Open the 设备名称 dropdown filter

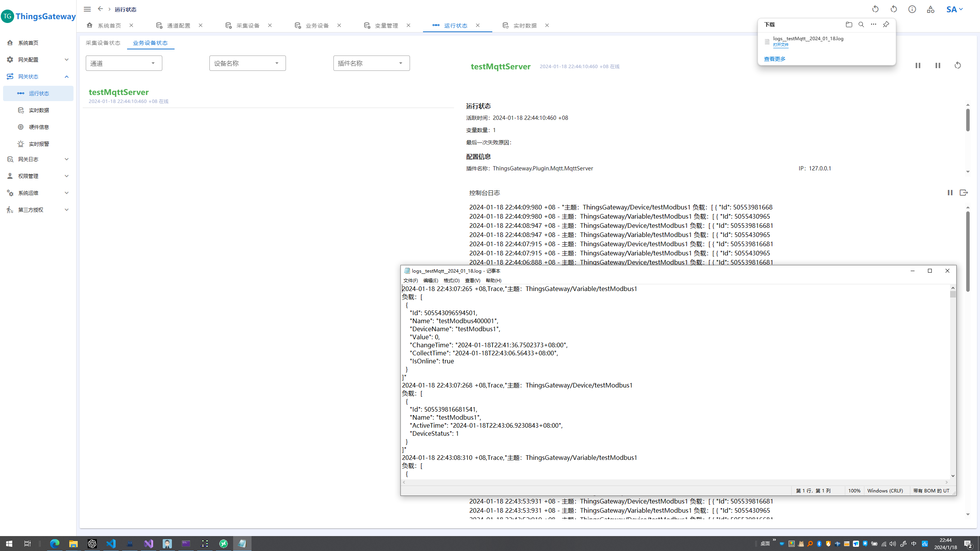coord(247,63)
